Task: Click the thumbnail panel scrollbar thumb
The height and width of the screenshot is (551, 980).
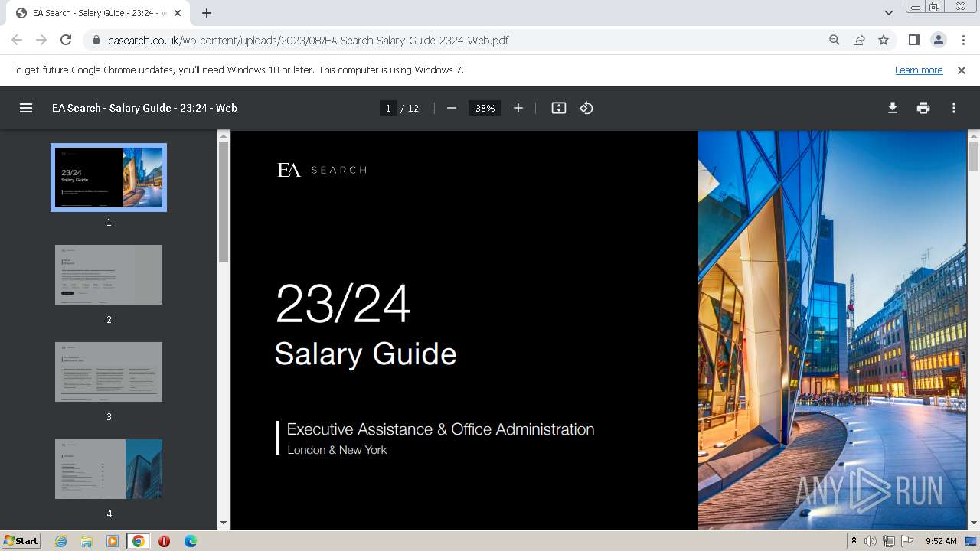Action: (224, 203)
